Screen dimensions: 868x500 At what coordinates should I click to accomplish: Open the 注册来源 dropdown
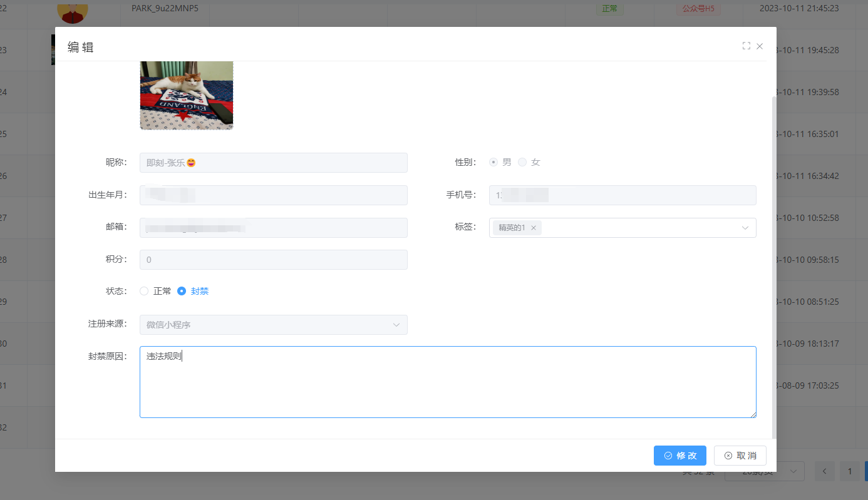pos(273,325)
